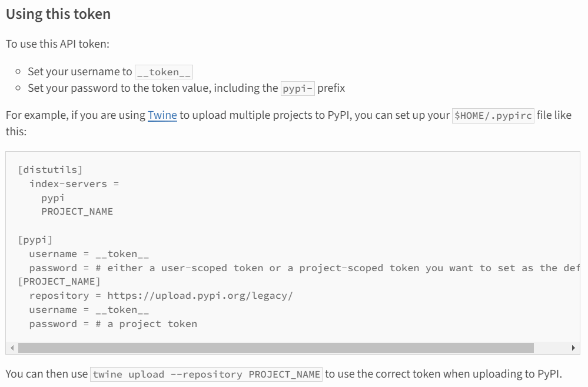Click the scrollbar track right of the thumb
588x387 pixels.
552,348
